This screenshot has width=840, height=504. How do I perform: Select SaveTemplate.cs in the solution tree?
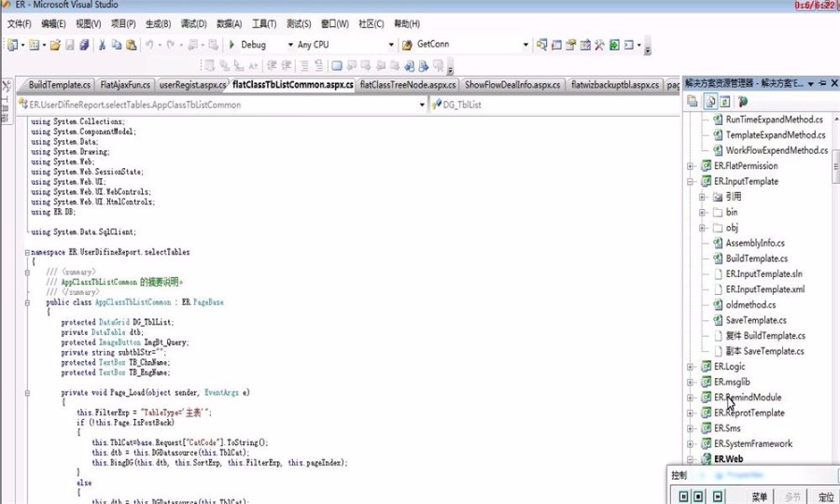[x=755, y=320]
